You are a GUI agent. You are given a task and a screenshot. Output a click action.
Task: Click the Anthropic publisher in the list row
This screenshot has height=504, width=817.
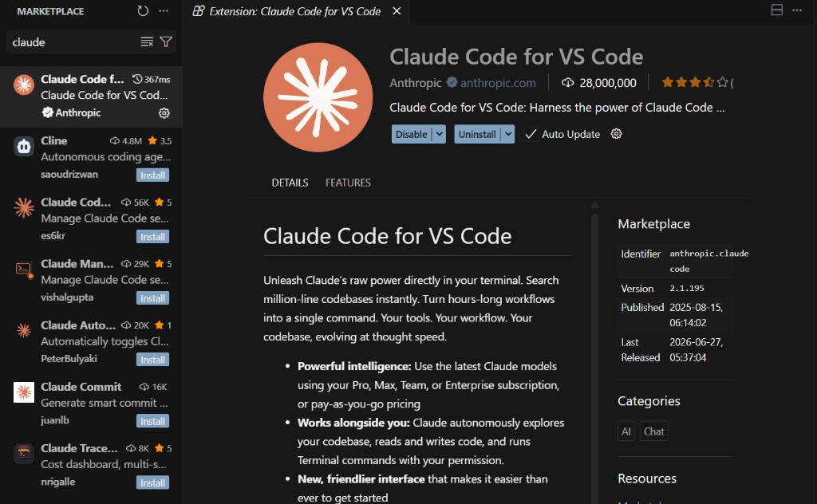77,112
